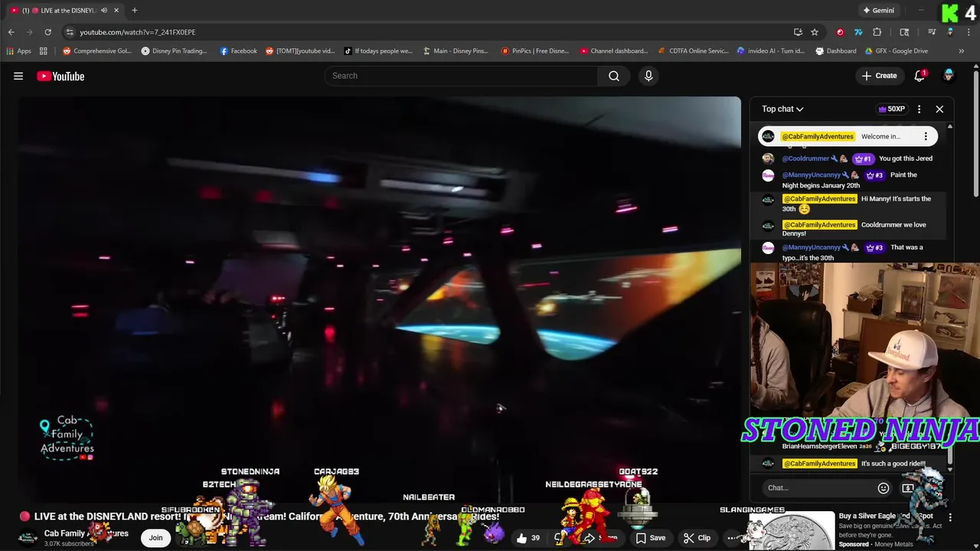Open the 50XP chat points badge
The width and height of the screenshot is (980, 551).
pyautogui.click(x=892, y=109)
